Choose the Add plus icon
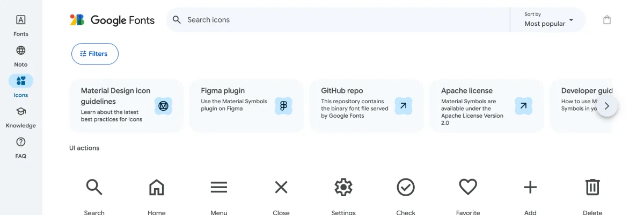The image size is (644, 215). [x=530, y=187]
